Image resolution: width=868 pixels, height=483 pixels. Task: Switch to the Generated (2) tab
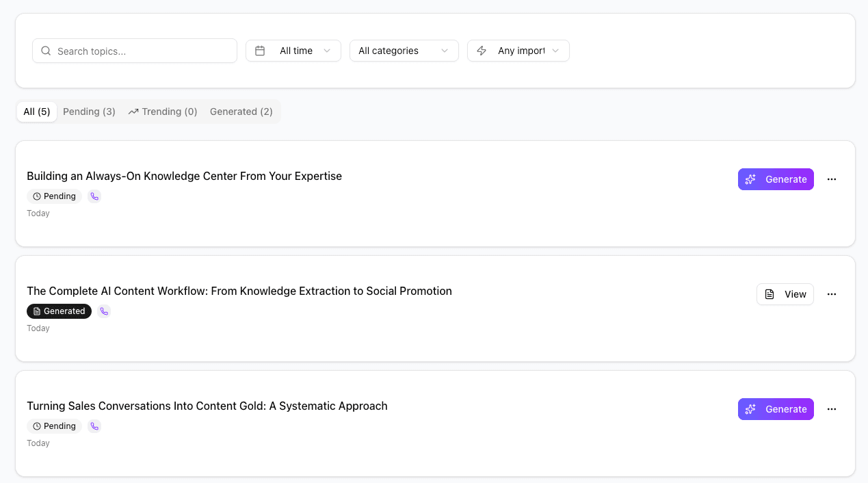[241, 111]
